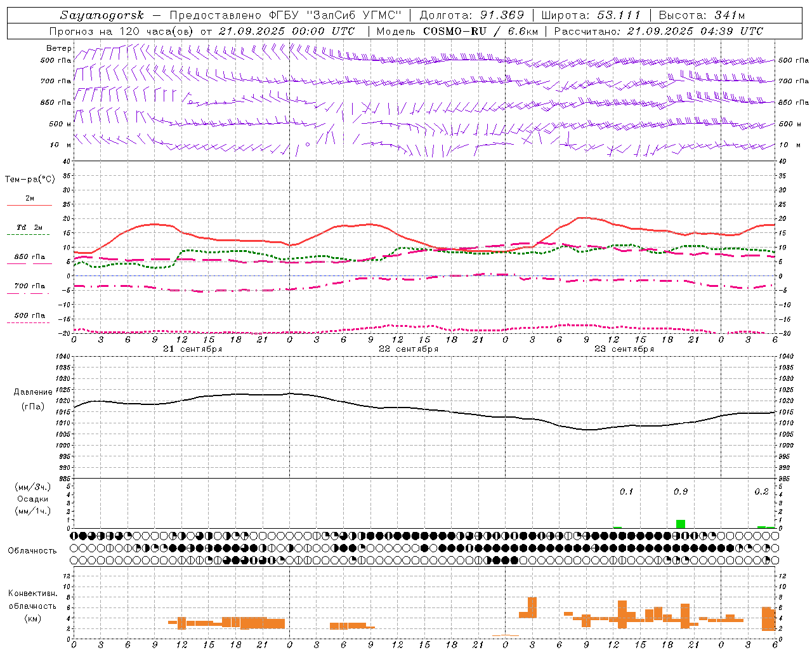Click the 'Ветер' wind panel label

click(59, 48)
